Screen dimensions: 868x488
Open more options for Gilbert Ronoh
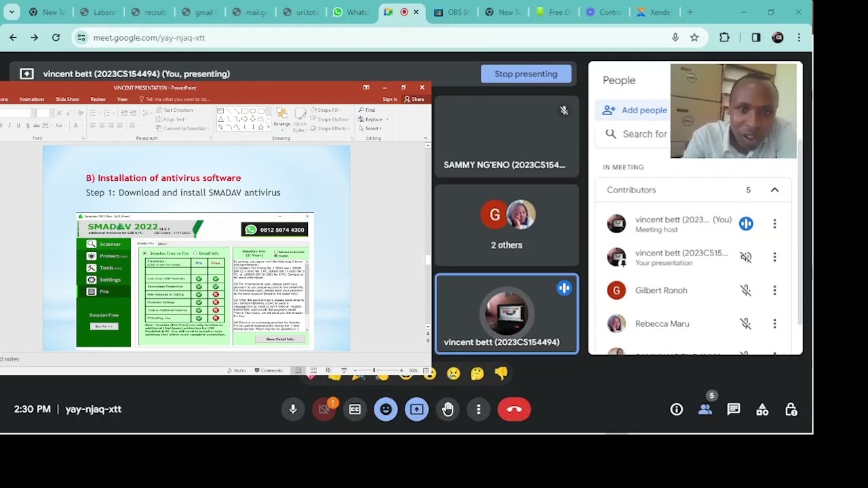click(774, 291)
